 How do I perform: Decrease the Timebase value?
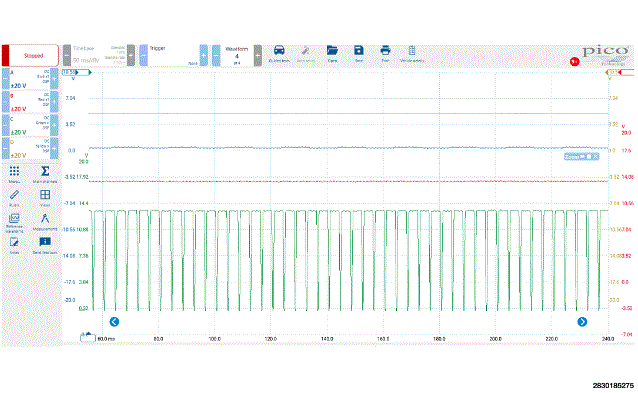tap(67, 55)
